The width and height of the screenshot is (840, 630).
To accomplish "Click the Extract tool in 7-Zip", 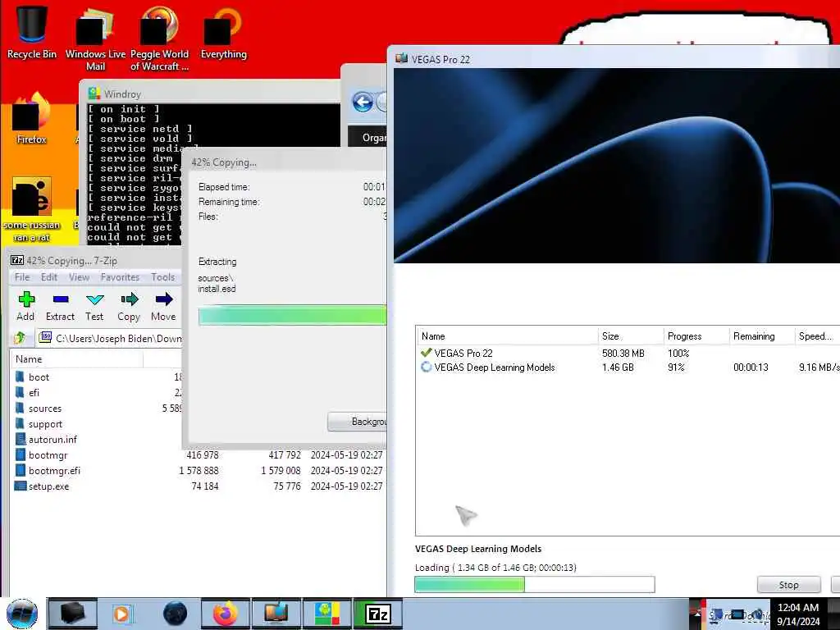I will pyautogui.click(x=60, y=307).
